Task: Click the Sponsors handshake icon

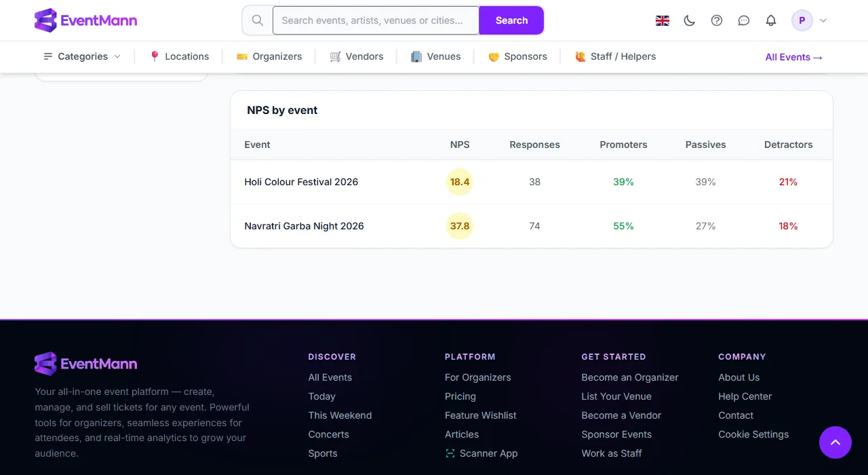Action: coord(494,56)
